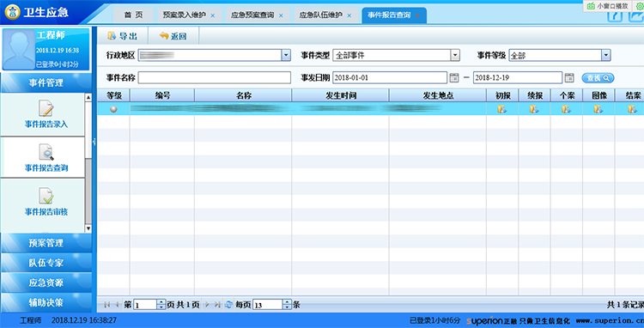Open the 个案 folder icon in the row
This screenshot has height=328, width=644.
(x=566, y=109)
